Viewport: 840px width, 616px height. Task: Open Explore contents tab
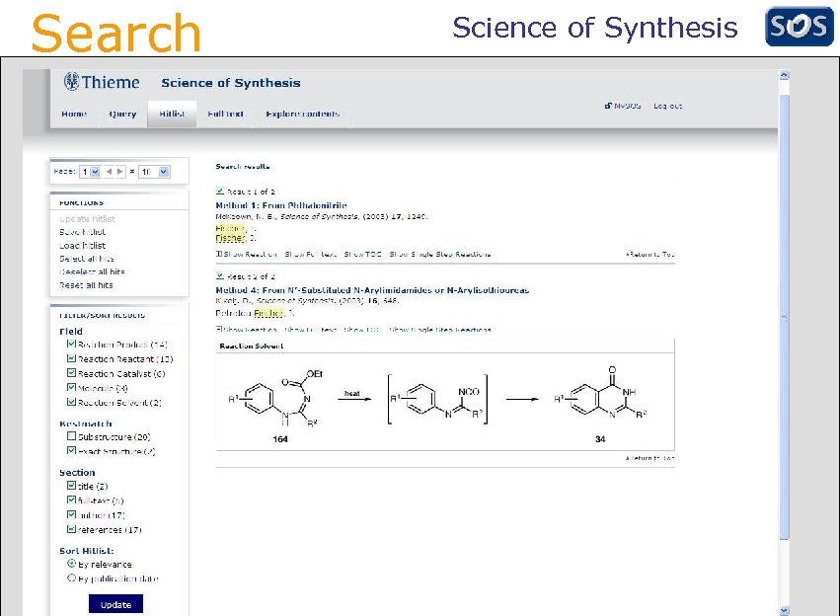(303, 114)
